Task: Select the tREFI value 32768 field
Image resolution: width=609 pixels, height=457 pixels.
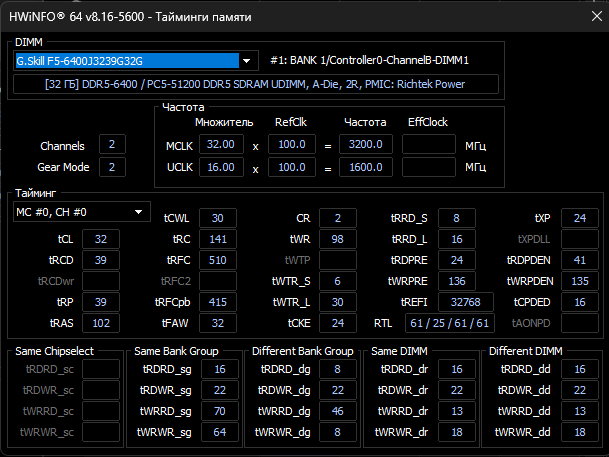Action: tap(465, 302)
